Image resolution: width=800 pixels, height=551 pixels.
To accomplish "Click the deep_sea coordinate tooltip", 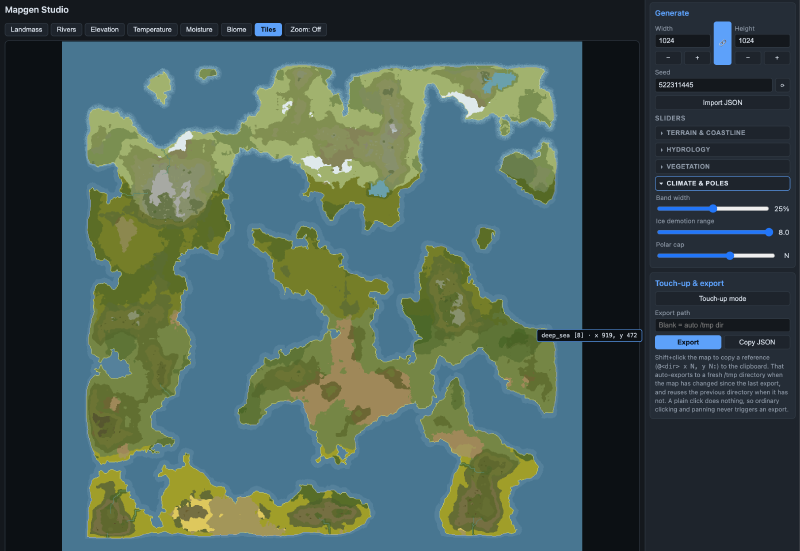I will tap(589, 335).
